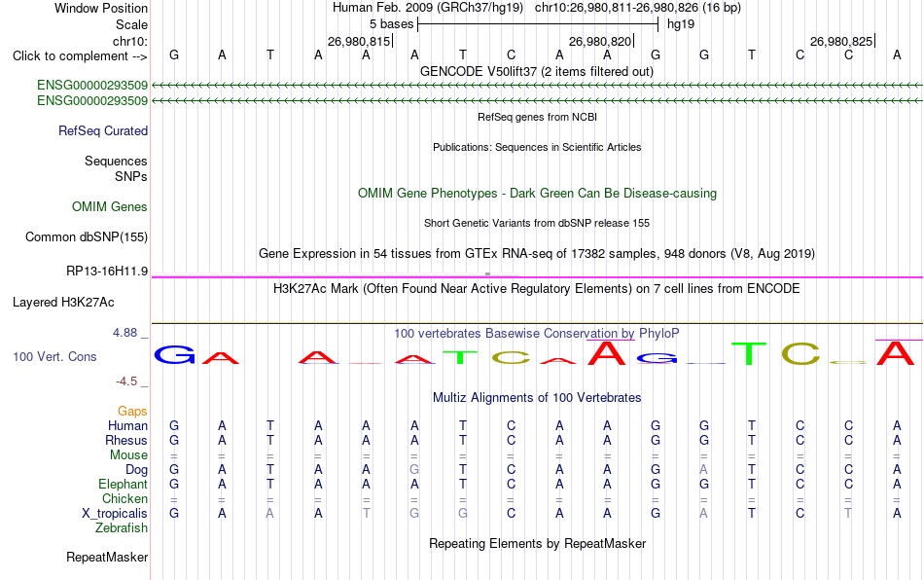Select the Human alignment row label

pyautogui.click(x=127, y=425)
